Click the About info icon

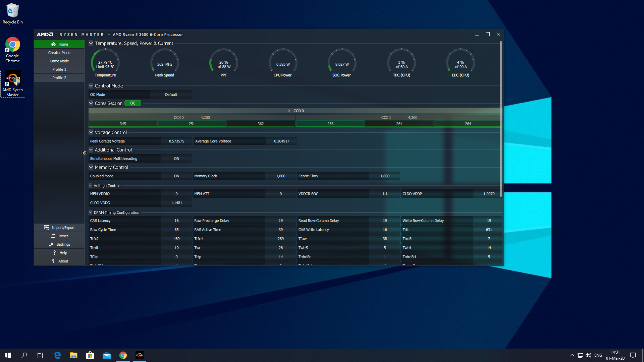point(53,261)
